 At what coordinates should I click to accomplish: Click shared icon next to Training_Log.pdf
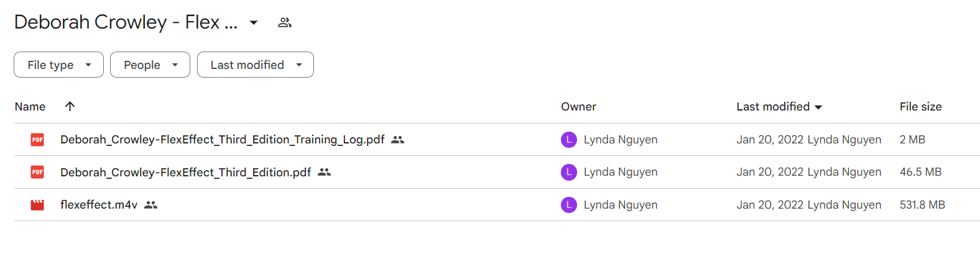pos(398,140)
